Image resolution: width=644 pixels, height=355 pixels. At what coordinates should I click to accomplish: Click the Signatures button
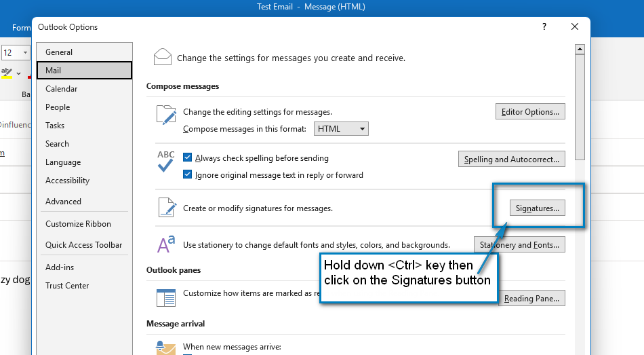pyautogui.click(x=537, y=208)
